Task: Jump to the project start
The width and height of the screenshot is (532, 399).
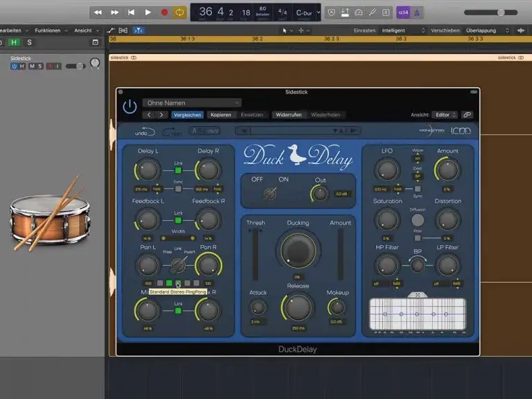Action: click(x=131, y=12)
